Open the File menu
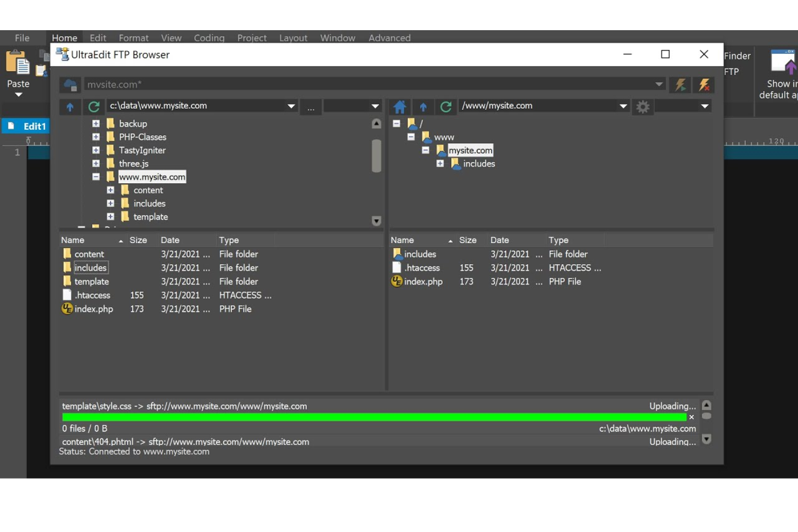Image resolution: width=798 pixels, height=532 pixels. pyautogui.click(x=22, y=38)
